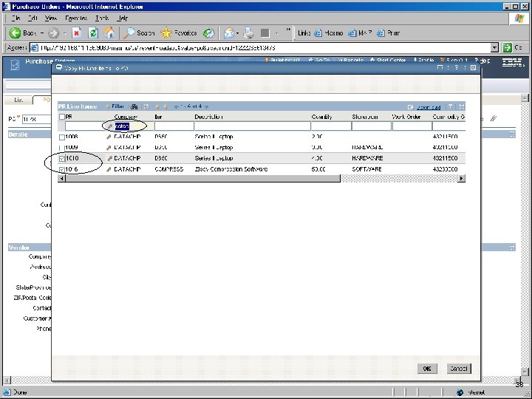Click the Start Center link
The height and width of the screenshot is (399, 532).
pyautogui.click(x=391, y=60)
